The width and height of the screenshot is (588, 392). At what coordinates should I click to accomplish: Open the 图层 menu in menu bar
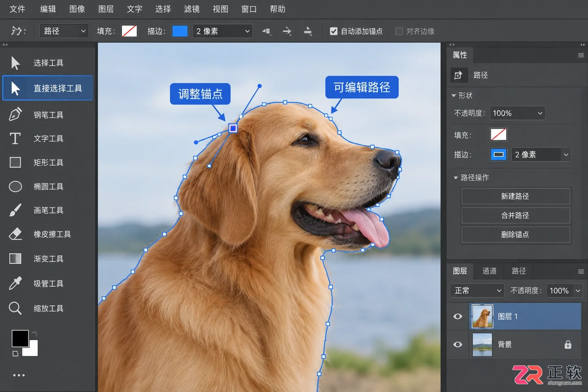(106, 9)
